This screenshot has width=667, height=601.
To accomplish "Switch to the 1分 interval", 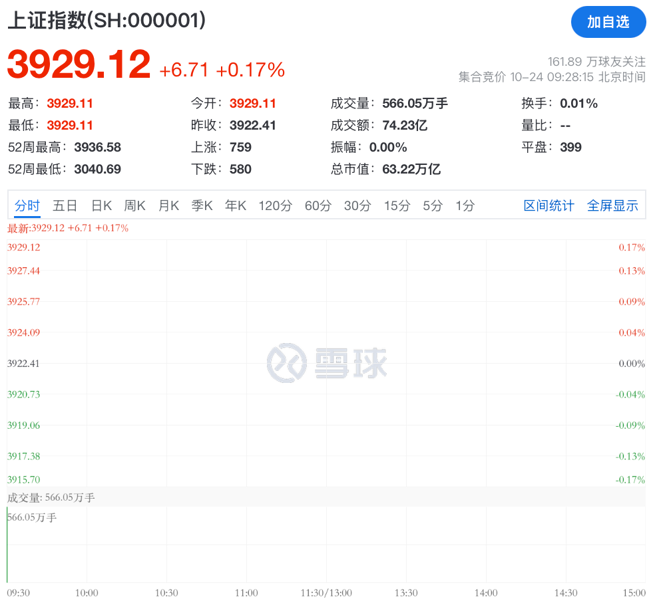I will coord(465,206).
